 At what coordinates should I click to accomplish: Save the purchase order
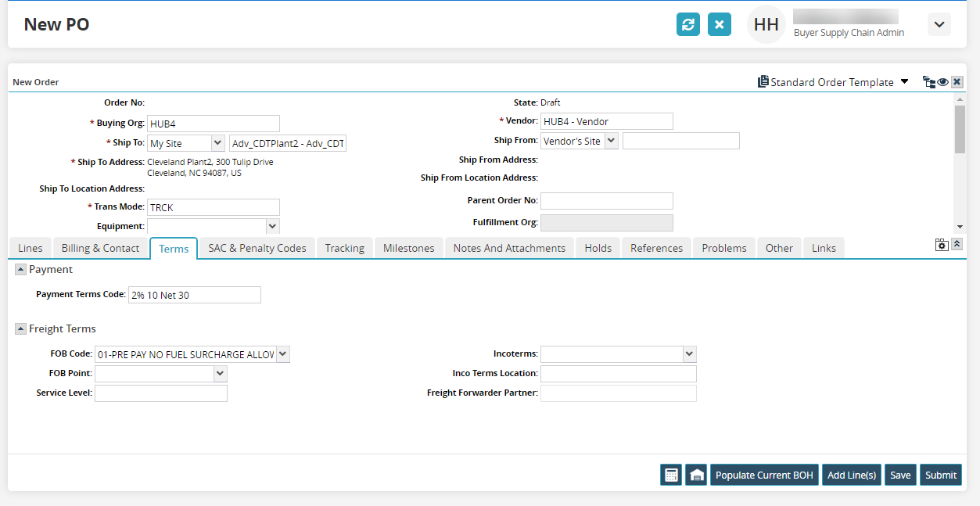(x=900, y=475)
